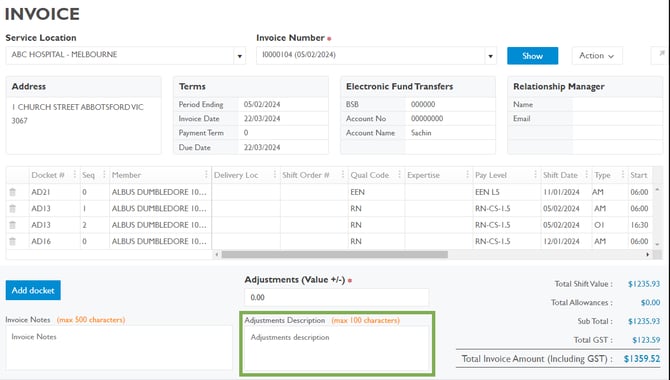Delete docket AD13 sequence 2 row

(x=13, y=225)
